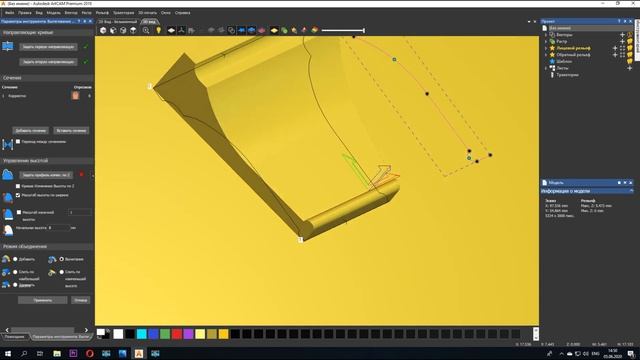
Task: Click the scale final height value field
Action: 80,212
